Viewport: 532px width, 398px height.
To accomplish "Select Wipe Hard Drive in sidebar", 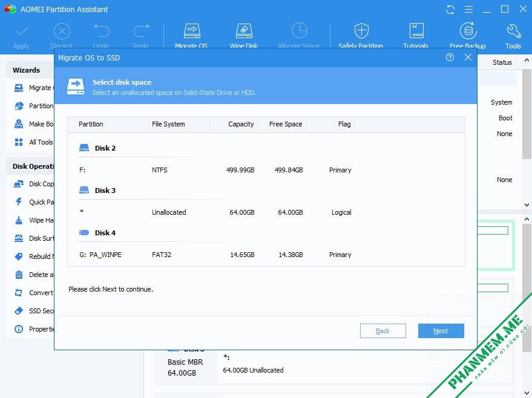I will point(33,220).
